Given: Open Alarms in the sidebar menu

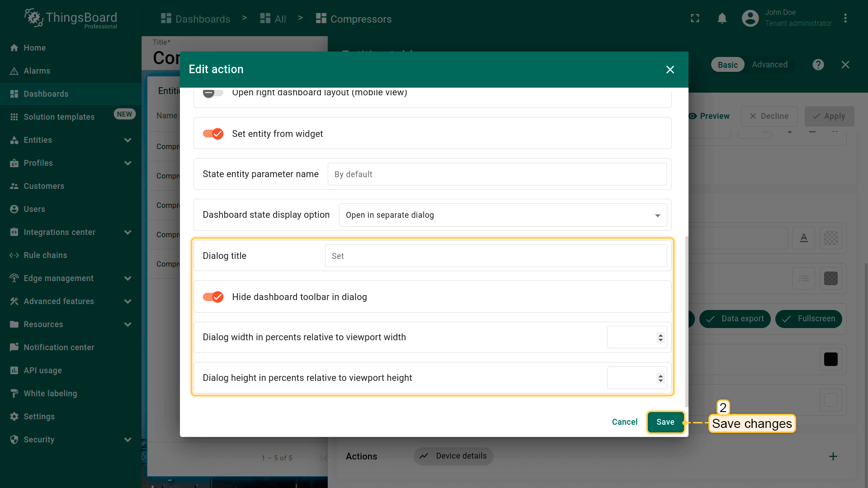Looking at the screenshot, I should (37, 71).
